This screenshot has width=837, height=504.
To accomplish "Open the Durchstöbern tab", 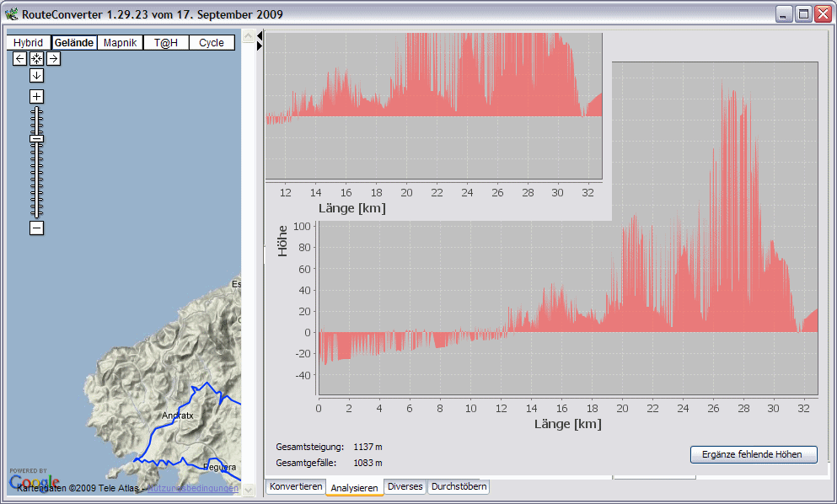I will tap(459, 487).
